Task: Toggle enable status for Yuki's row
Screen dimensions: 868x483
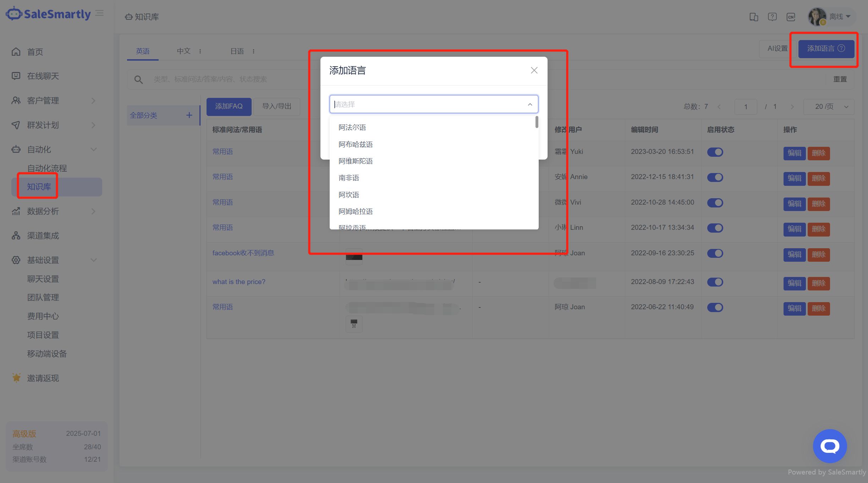Action: 715,152
